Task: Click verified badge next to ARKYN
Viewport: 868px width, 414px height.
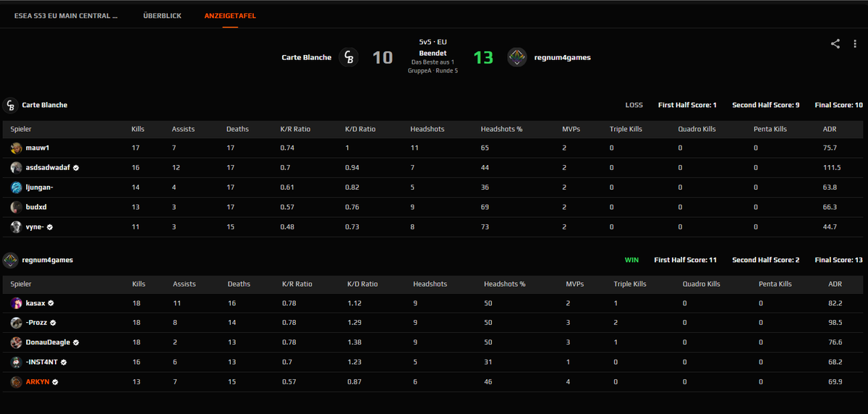Action: (x=55, y=381)
